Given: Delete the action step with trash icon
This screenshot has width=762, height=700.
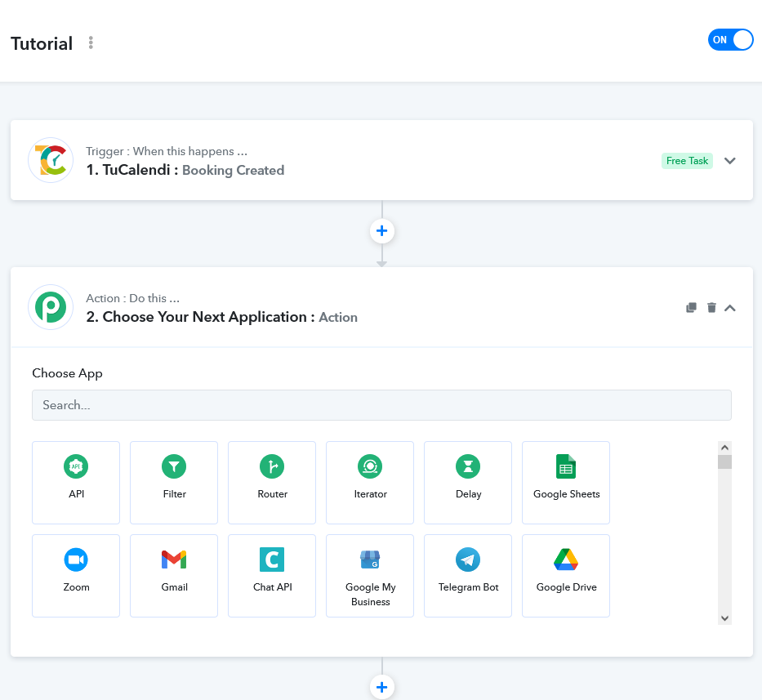Looking at the screenshot, I should click(711, 308).
